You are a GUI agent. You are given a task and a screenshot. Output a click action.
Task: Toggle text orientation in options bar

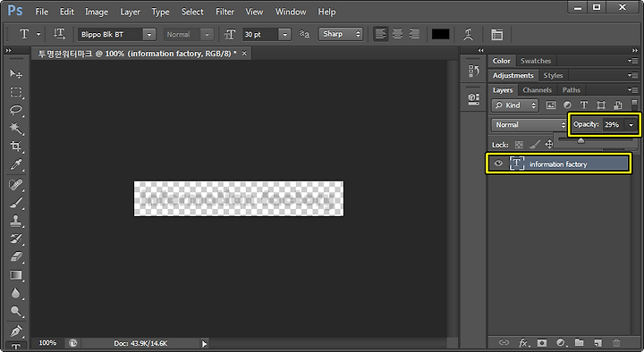coord(60,34)
